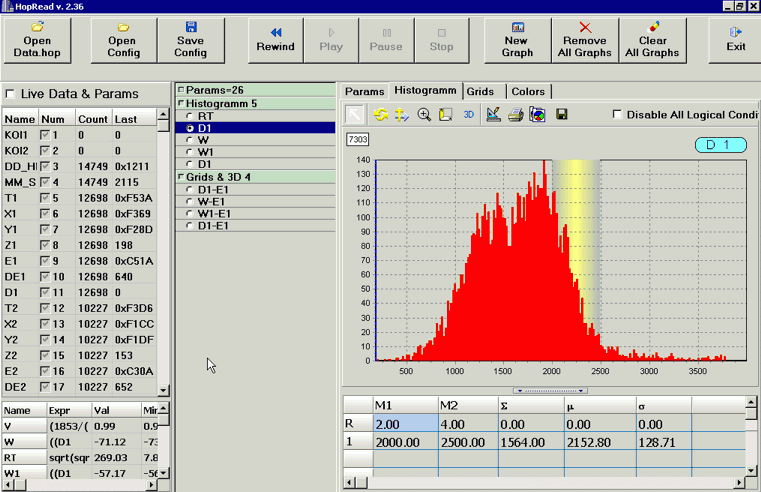Image resolution: width=761 pixels, height=492 pixels.
Task: Click the New Graph button
Action: (517, 39)
